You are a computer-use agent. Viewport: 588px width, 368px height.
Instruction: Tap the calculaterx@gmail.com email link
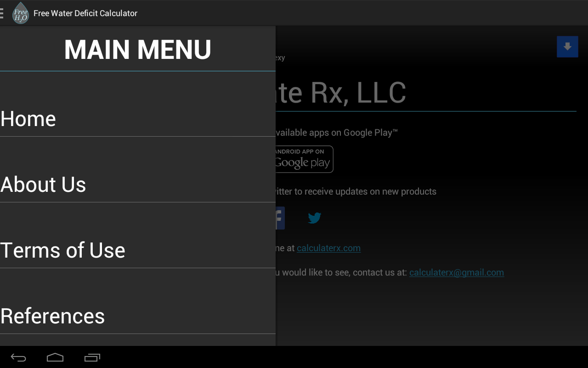click(x=457, y=272)
